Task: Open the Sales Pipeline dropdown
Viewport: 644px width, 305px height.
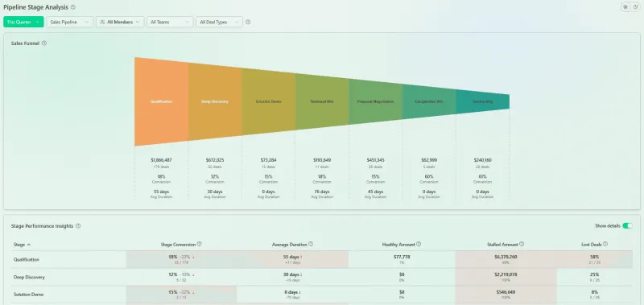Action: pos(70,23)
